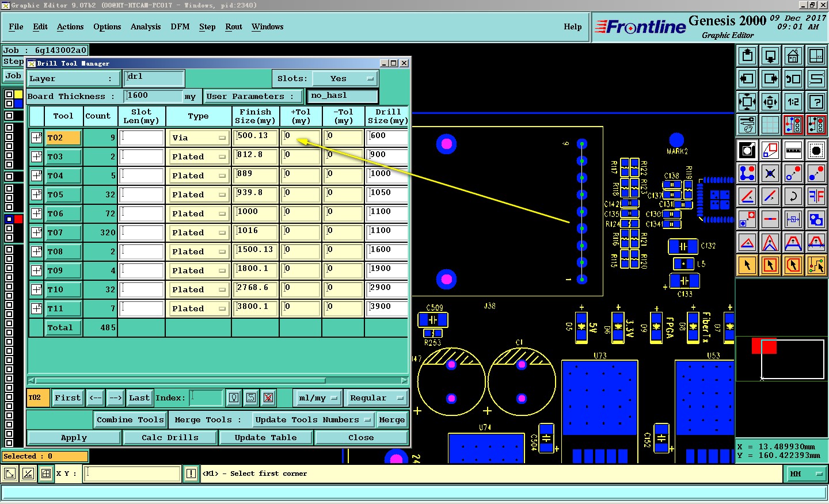Click the Merge button

point(391,419)
